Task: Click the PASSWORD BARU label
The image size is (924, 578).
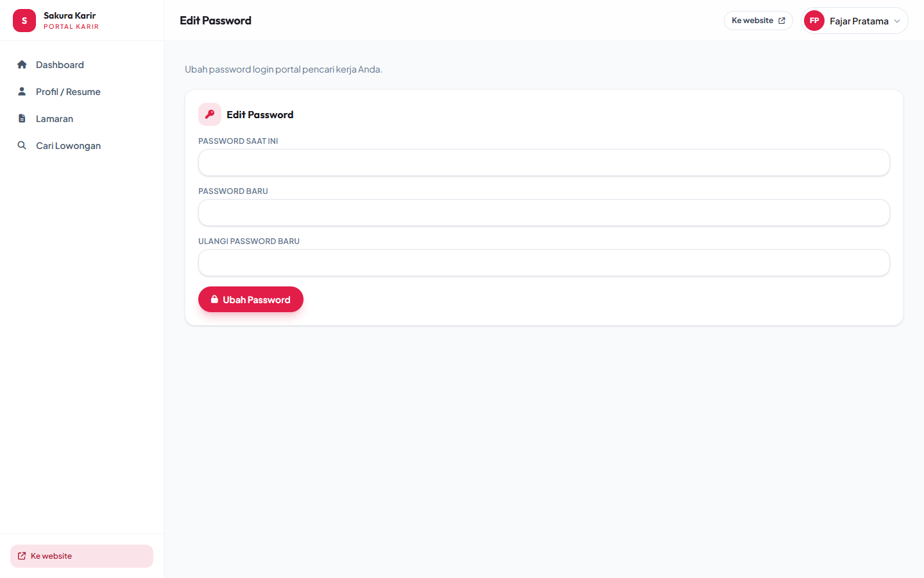Action: pos(233,191)
